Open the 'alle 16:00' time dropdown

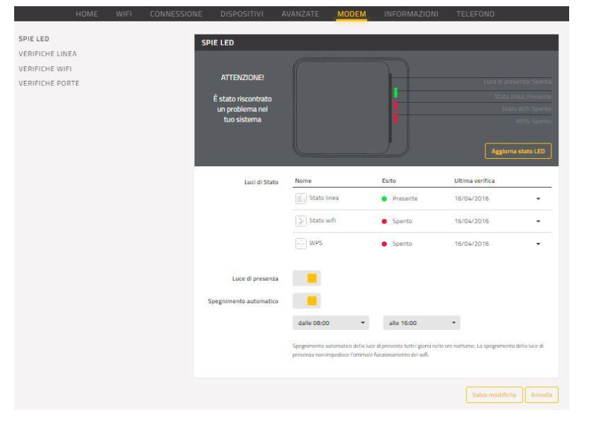coord(421,323)
